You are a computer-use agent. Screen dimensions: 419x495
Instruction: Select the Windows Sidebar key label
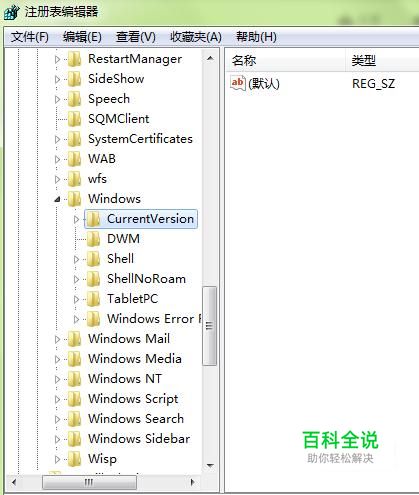coord(139,439)
